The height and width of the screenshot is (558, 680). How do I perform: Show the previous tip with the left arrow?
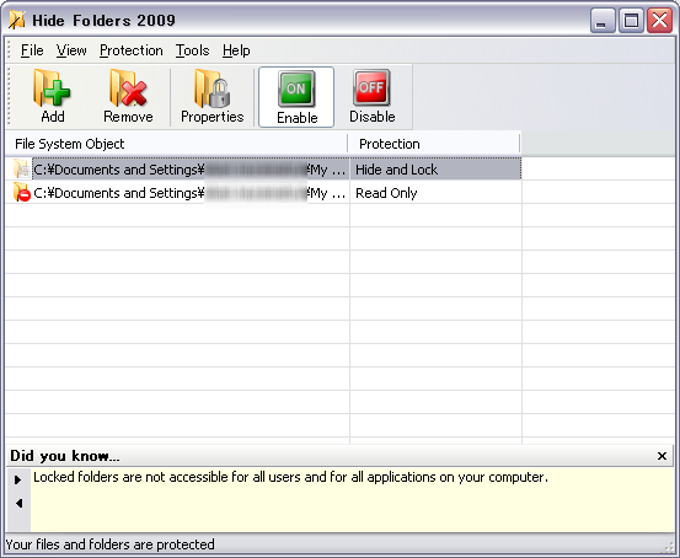(x=19, y=503)
